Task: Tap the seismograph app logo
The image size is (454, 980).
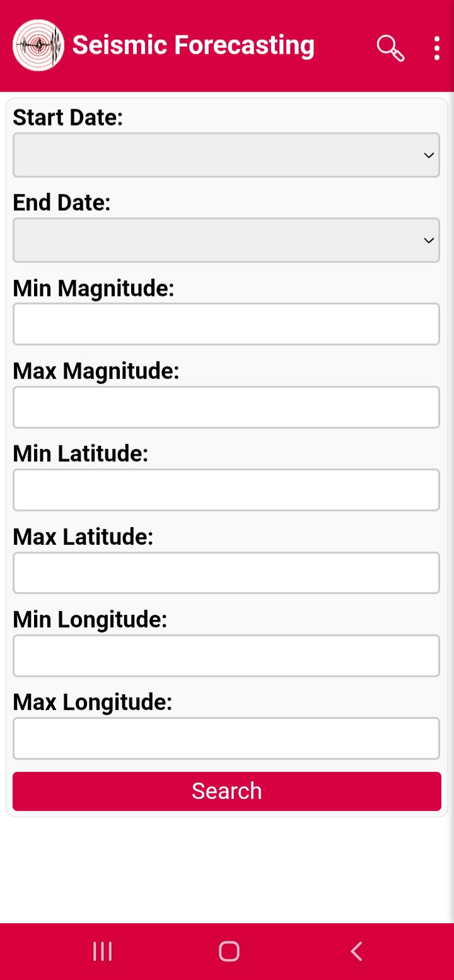Action: pyautogui.click(x=38, y=45)
